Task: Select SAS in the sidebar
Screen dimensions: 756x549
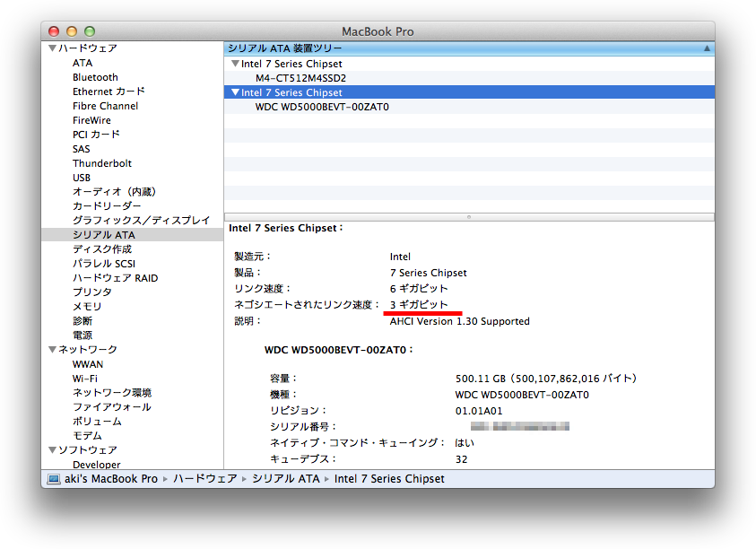Action: click(82, 149)
